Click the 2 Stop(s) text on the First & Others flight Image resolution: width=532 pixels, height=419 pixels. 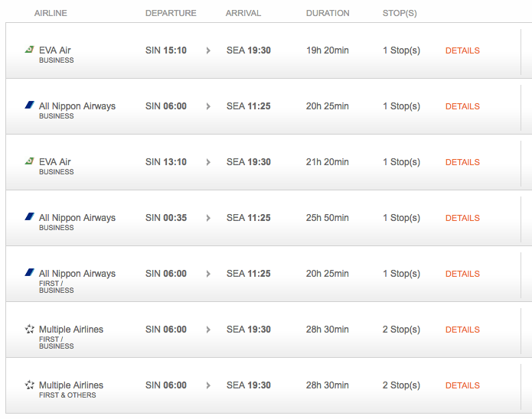[x=401, y=385]
